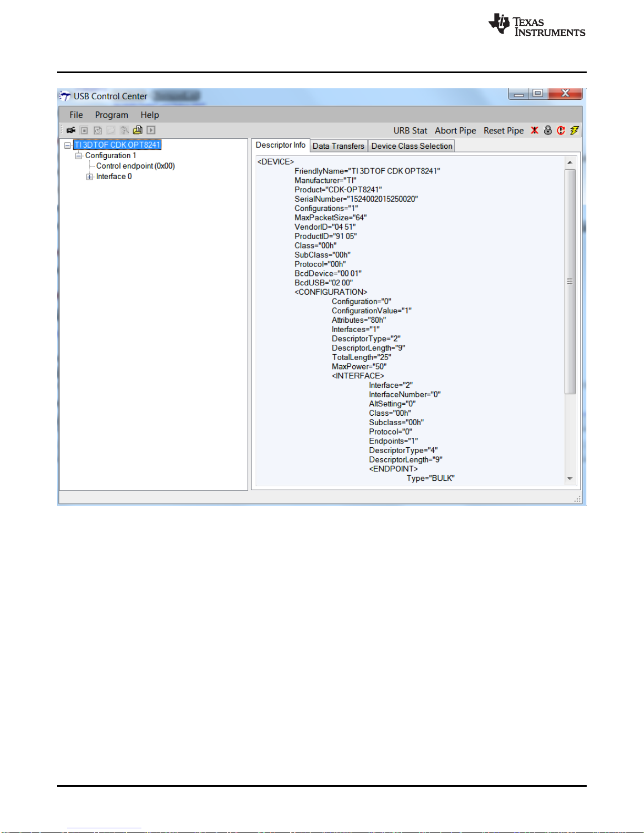Click the MaxPower="50" line
Viewport: 644px width, 833px height.
[359, 367]
